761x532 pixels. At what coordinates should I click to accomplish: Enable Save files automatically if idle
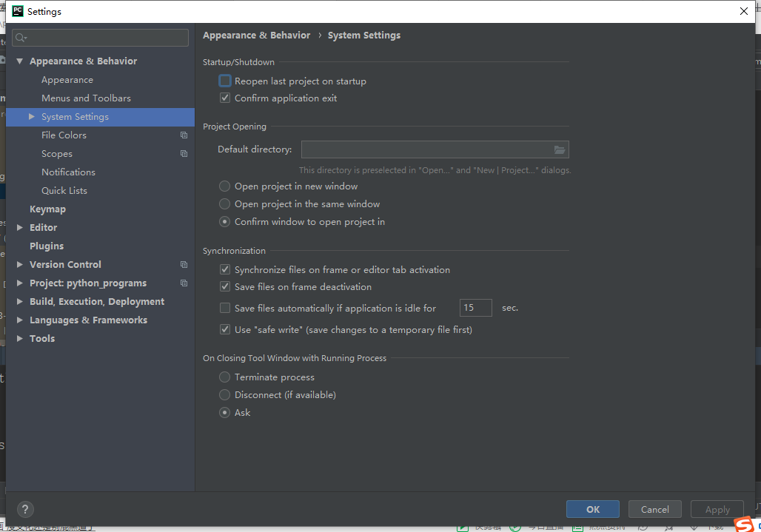(x=225, y=308)
